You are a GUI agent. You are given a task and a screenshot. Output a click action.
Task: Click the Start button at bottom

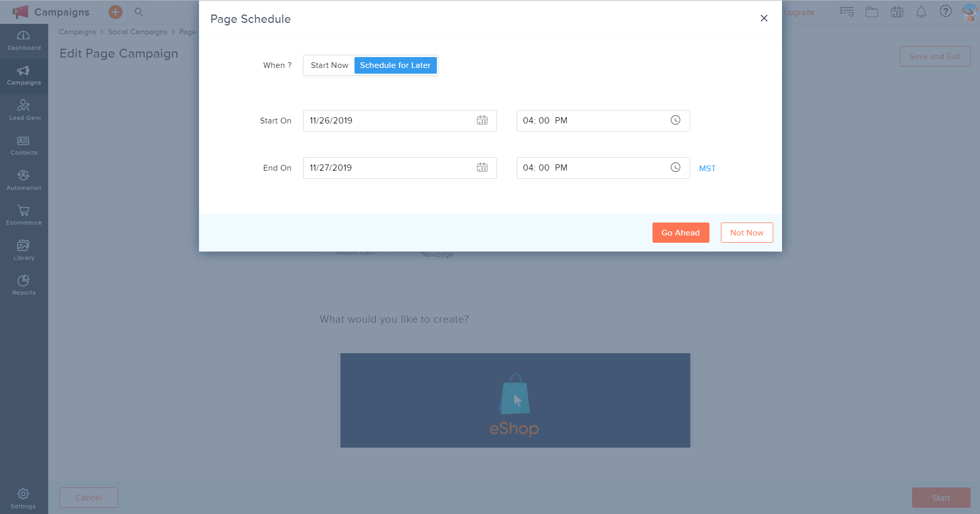[x=941, y=498]
